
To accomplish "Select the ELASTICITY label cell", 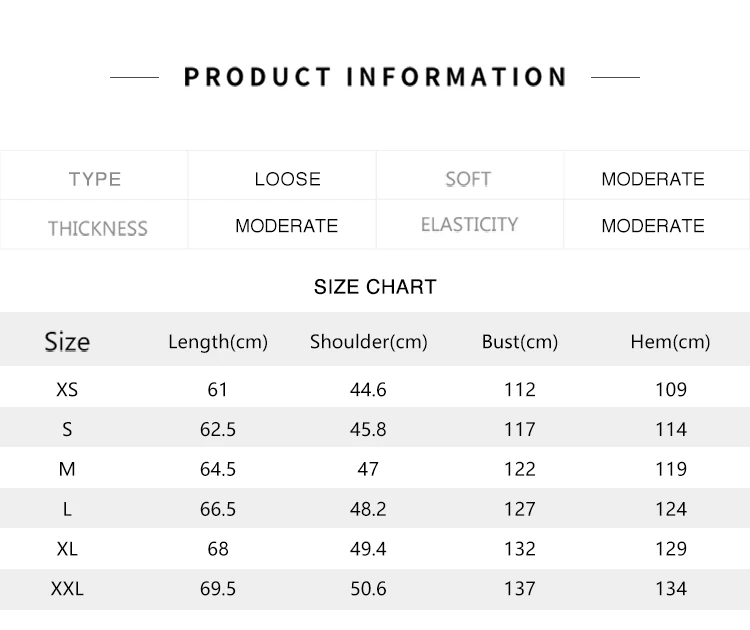I will [x=470, y=225].
